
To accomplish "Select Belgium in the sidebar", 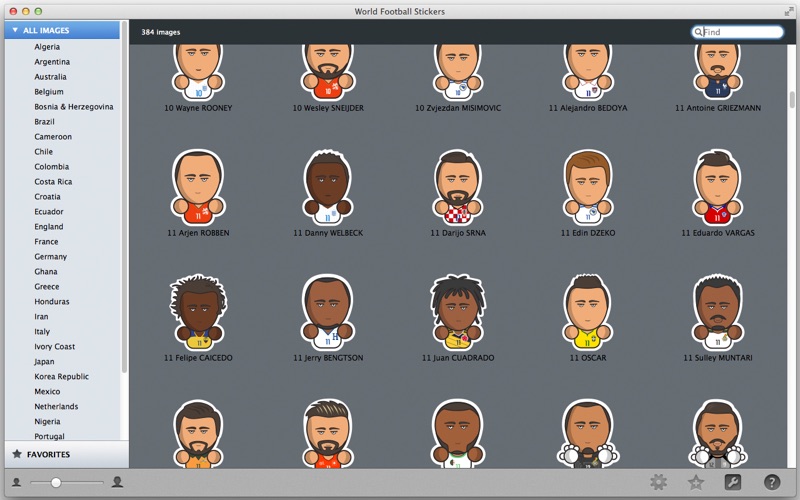I will (x=49, y=92).
